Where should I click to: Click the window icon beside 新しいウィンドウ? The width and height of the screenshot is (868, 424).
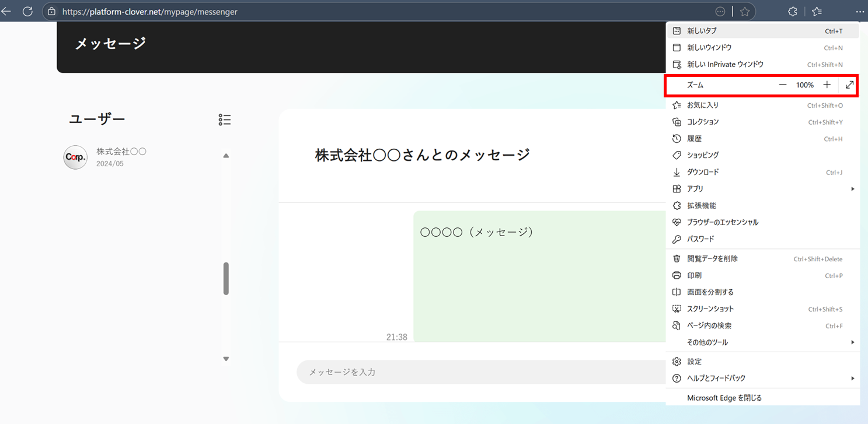677,48
